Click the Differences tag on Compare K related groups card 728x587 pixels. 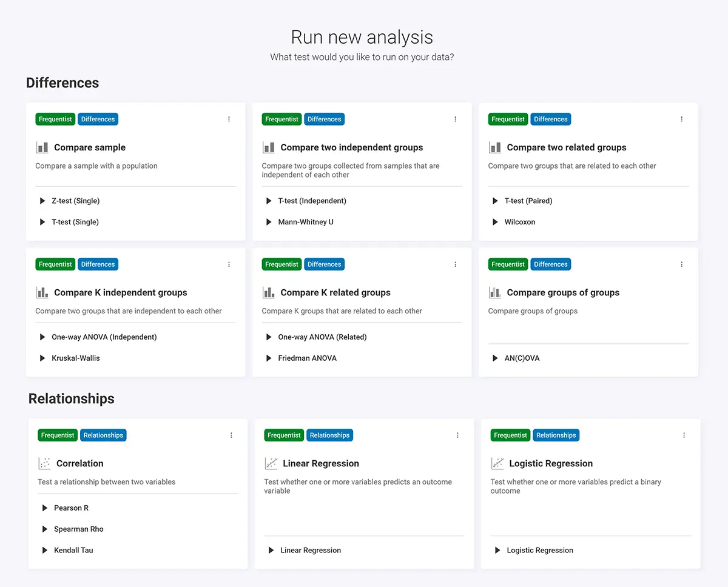324,264
